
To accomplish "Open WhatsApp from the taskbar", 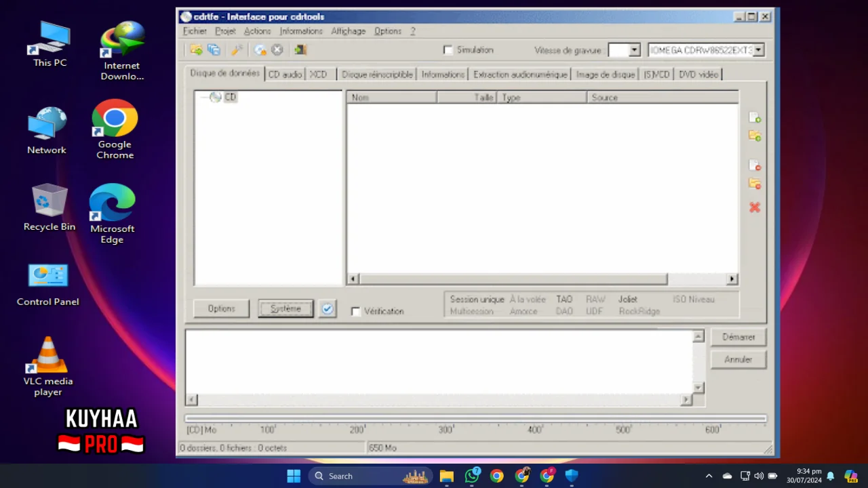I will [x=472, y=476].
